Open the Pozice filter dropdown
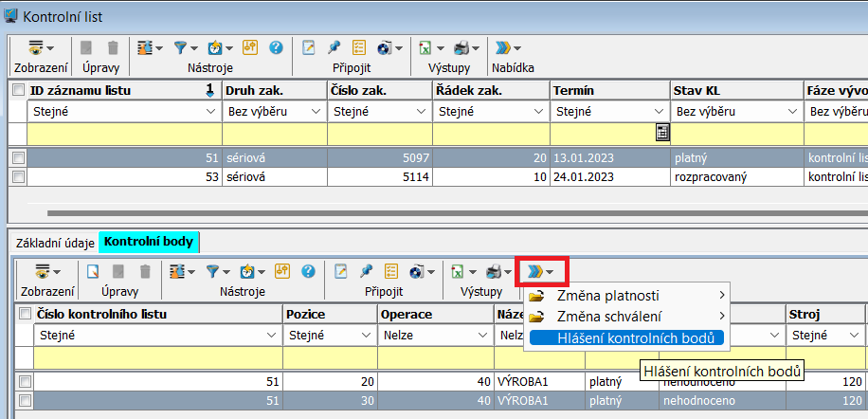The width and height of the screenshot is (868, 419). click(367, 335)
